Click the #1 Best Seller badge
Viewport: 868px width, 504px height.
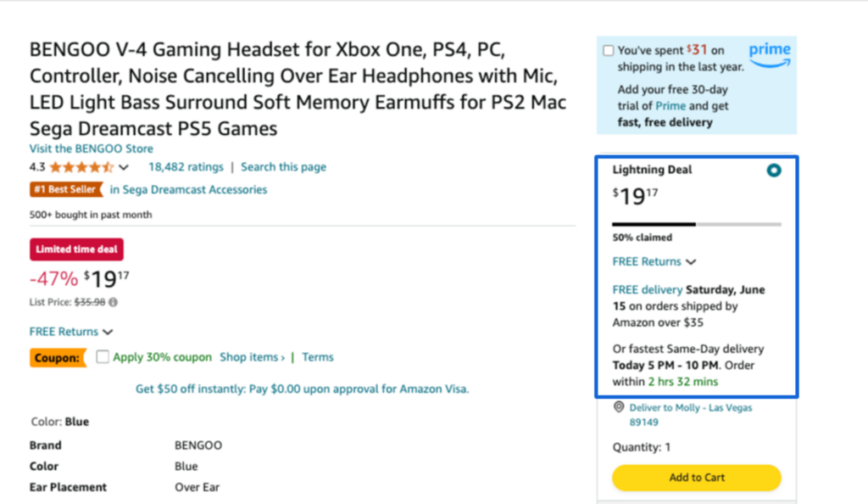pos(66,189)
